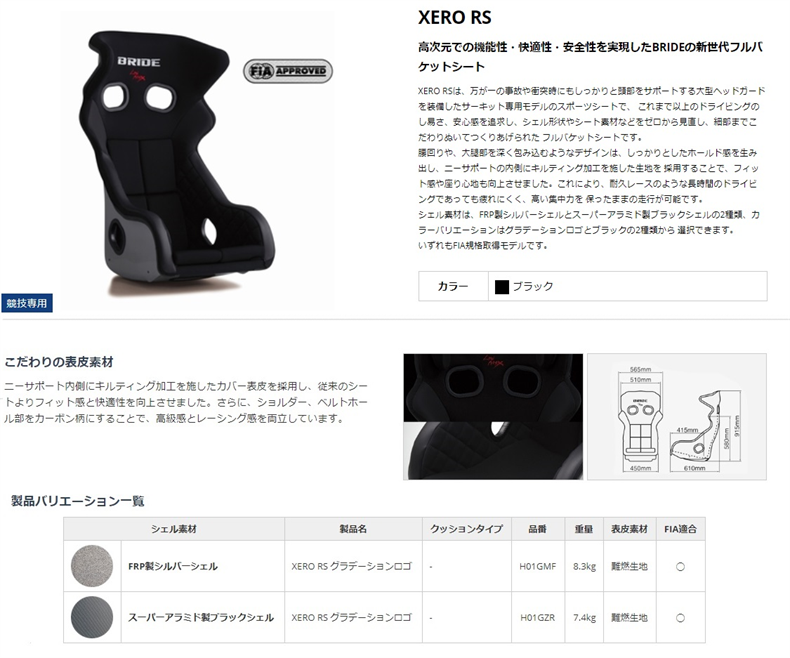The height and width of the screenshot is (658, 790).
Task: Click the XERO RS product title
Action: 454,18
